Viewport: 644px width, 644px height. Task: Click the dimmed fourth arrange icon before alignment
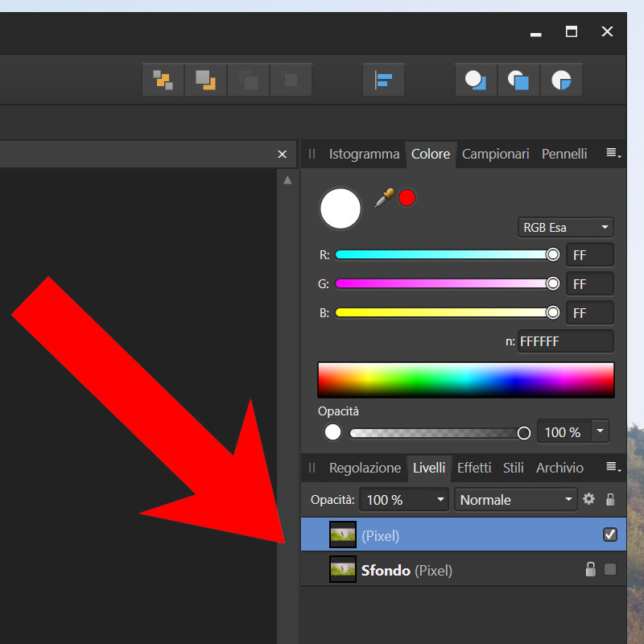291,80
